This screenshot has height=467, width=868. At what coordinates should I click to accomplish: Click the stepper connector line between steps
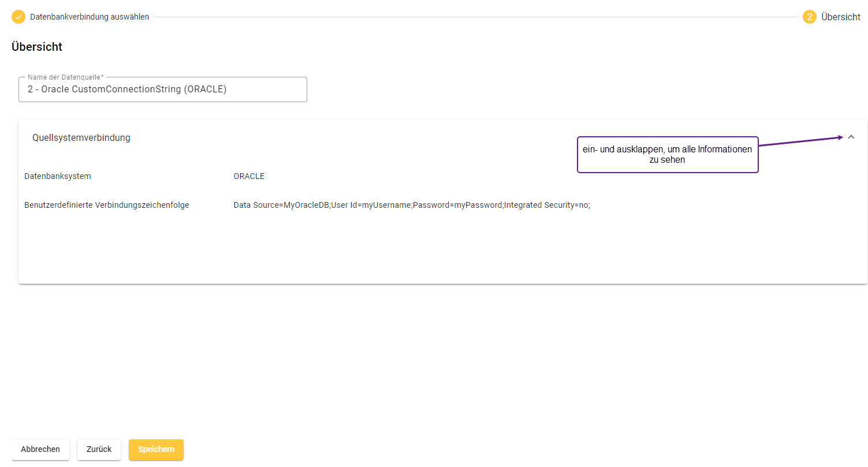[x=474, y=17]
